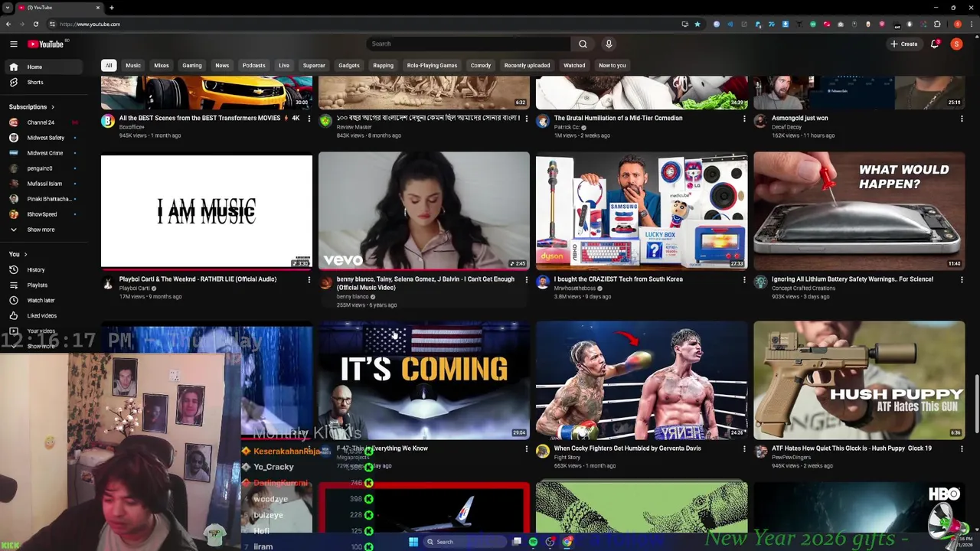This screenshot has width=980, height=551.
Task: Open the Boxoffice+ channel avatar
Action: point(108,121)
